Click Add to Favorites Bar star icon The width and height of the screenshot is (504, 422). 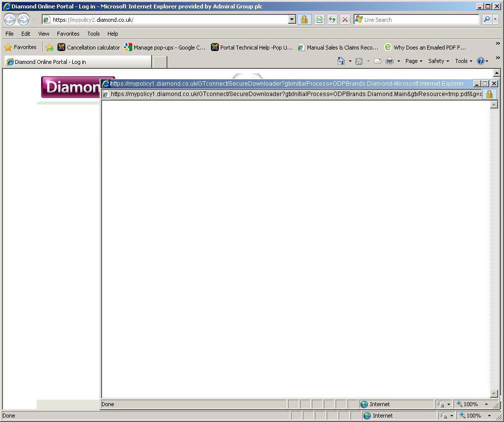[50, 48]
